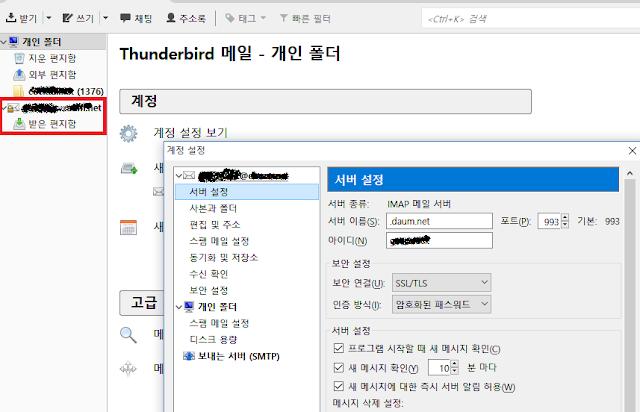Select 보내는 서버 (SMTP) in settings tree
The height and width of the screenshot is (412, 640).
[238, 356]
